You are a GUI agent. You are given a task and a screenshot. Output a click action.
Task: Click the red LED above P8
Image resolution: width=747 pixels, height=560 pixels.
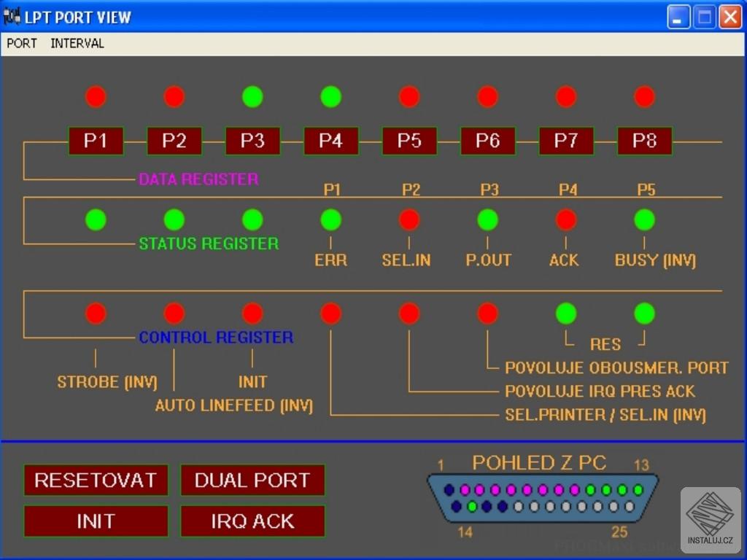tap(645, 97)
